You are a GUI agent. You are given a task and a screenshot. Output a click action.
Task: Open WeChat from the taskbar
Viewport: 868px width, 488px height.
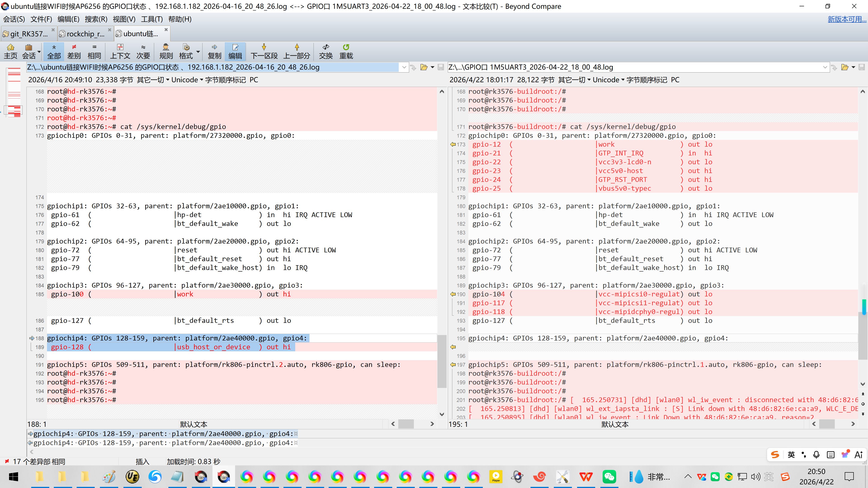609,476
